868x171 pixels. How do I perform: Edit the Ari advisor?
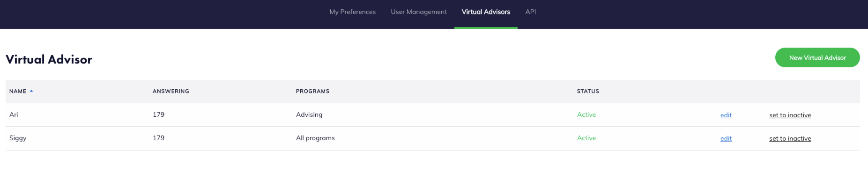(x=726, y=115)
